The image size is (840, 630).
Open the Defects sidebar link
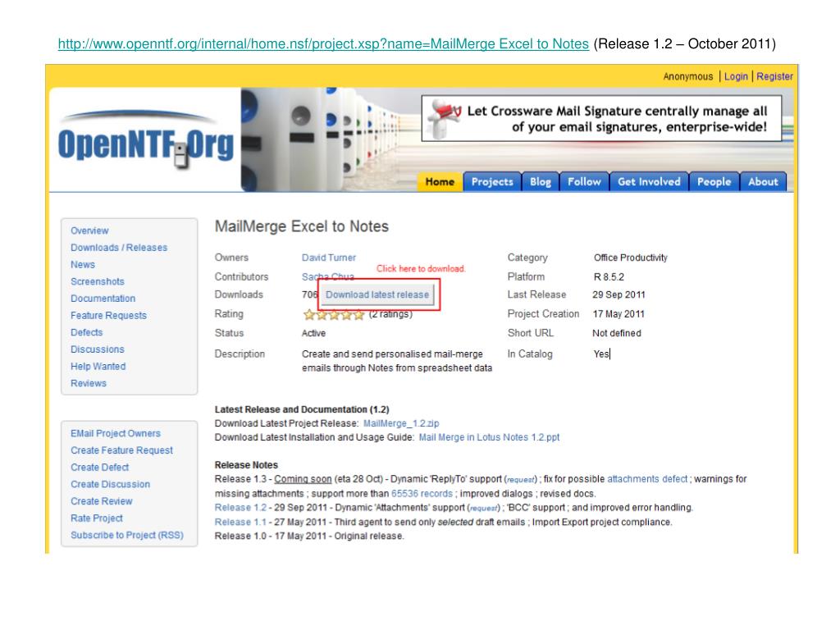tap(87, 333)
